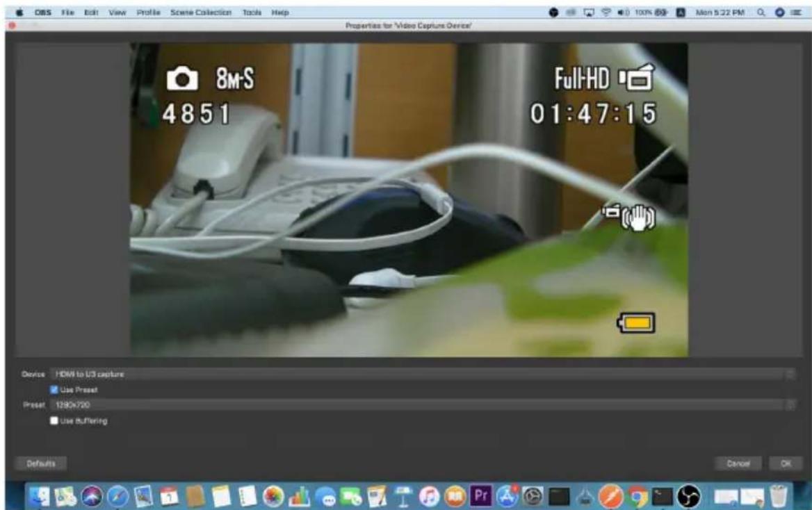Click the video capture preview area
Viewport: 812px width, 510px height.
[x=409, y=200]
